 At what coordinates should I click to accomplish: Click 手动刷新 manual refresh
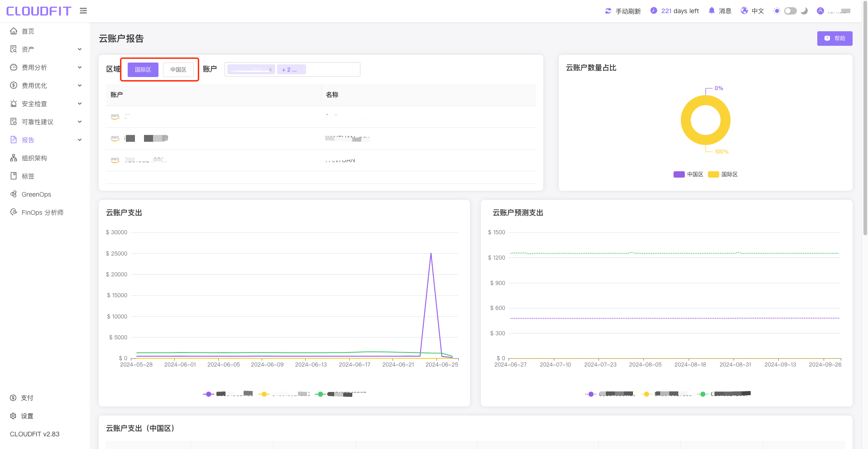[x=628, y=11]
